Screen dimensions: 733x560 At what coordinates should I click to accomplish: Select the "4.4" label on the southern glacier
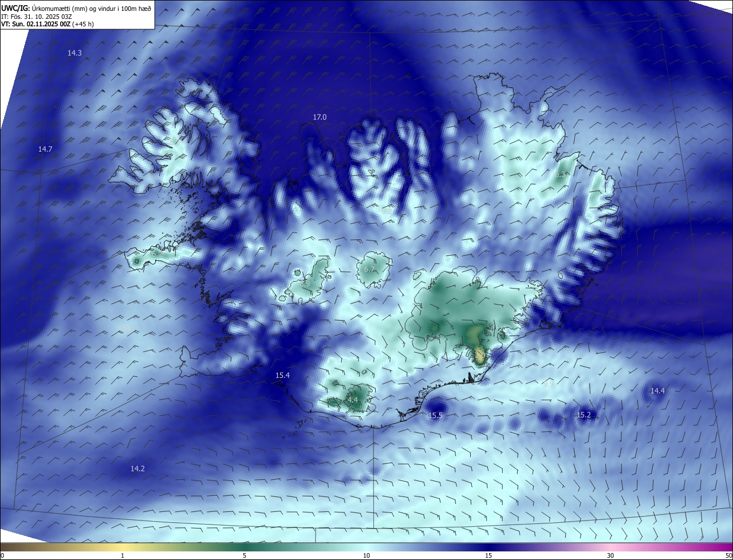[x=352, y=400]
